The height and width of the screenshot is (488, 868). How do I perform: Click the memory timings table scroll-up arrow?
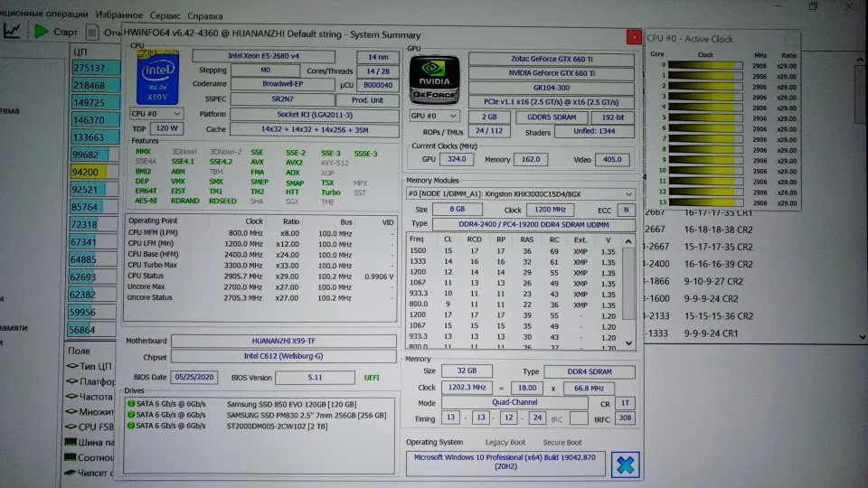tap(628, 241)
